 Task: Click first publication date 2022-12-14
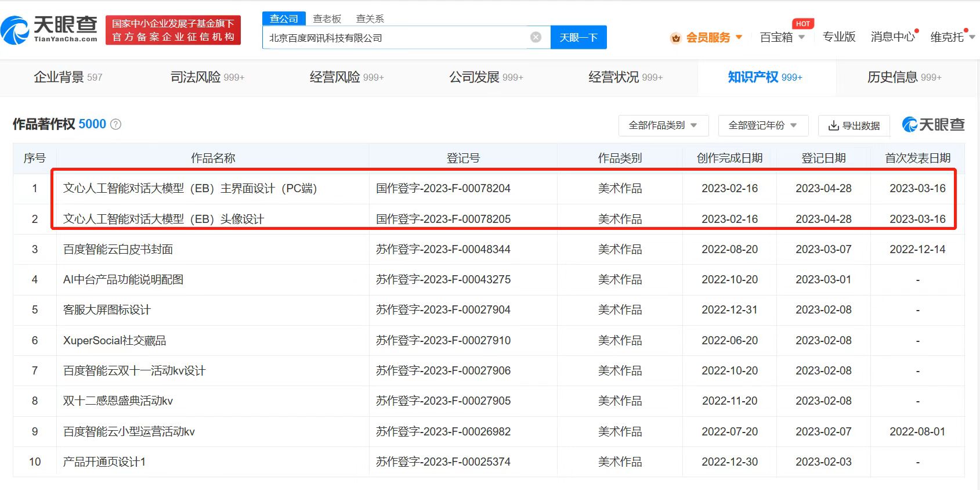pos(917,249)
